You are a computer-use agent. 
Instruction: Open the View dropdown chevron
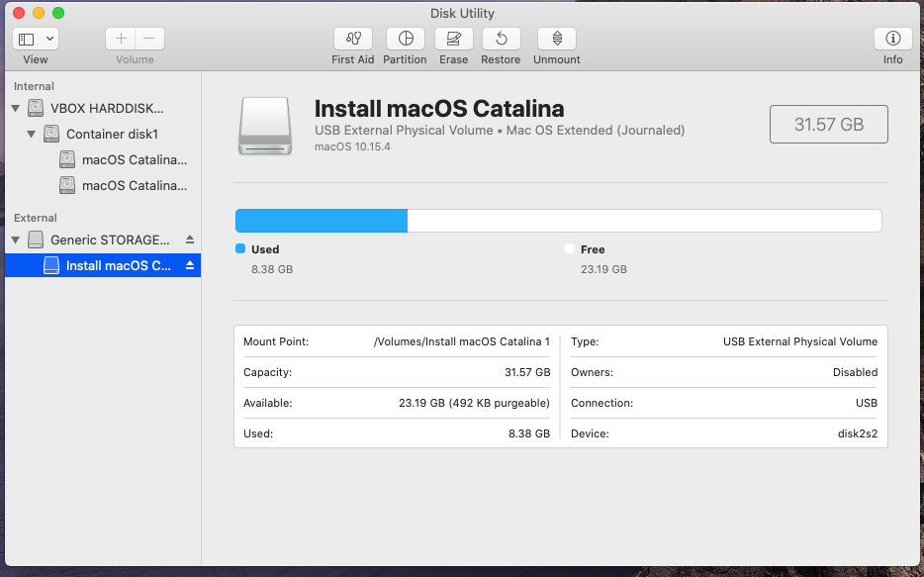point(50,40)
